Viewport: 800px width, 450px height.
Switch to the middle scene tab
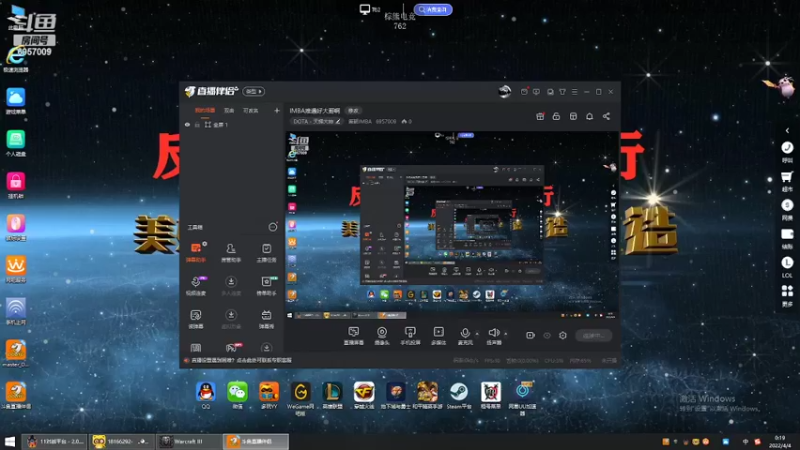[x=229, y=110]
